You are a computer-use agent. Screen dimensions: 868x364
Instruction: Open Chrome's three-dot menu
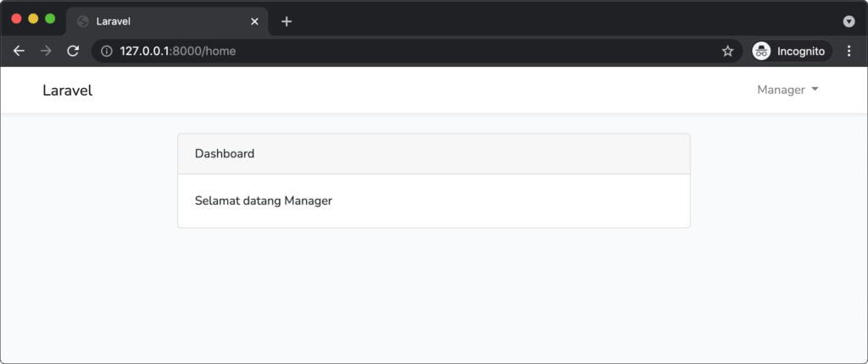click(x=849, y=52)
